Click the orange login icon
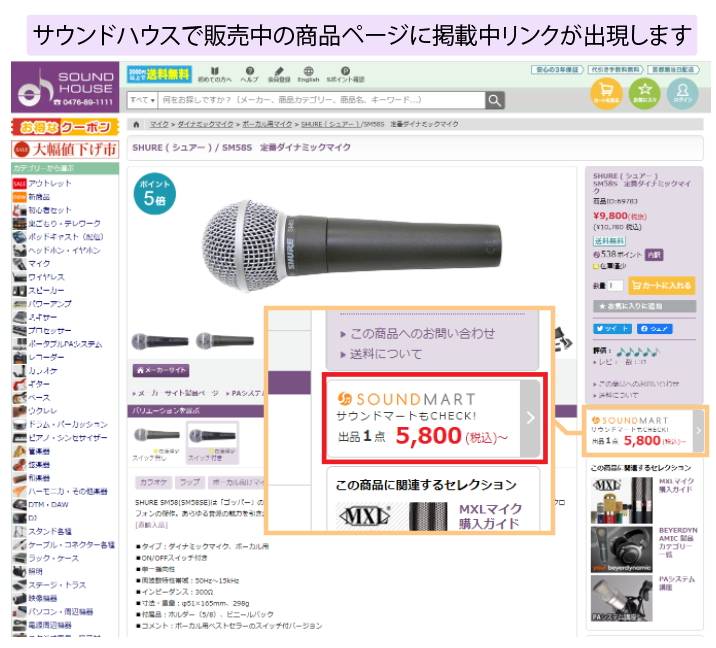The width and height of the screenshot is (716, 648). click(x=681, y=93)
